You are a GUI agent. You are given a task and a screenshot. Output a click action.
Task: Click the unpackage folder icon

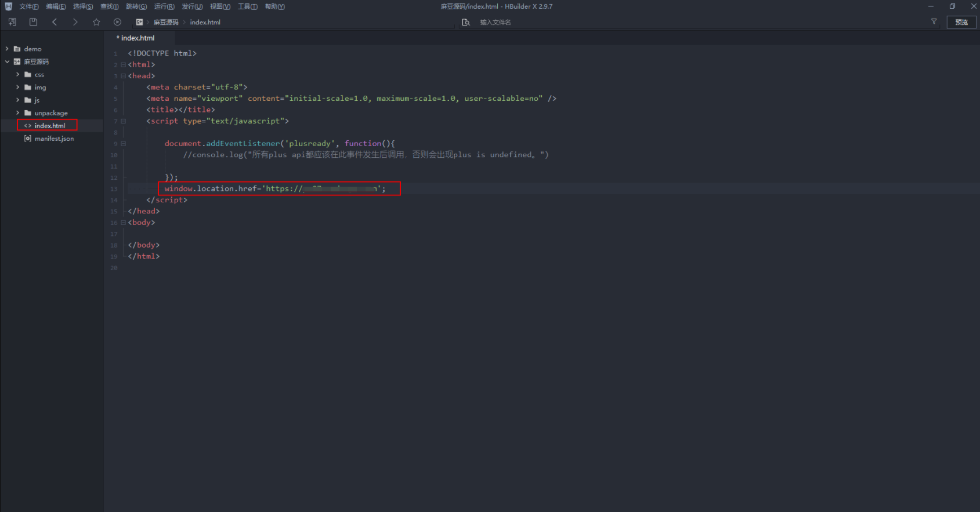click(x=28, y=112)
